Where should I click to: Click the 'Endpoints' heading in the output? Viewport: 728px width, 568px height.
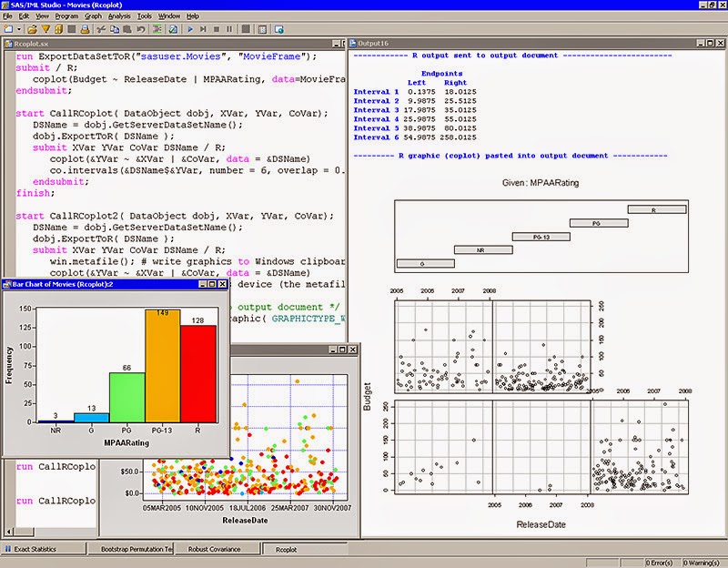click(x=441, y=74)
